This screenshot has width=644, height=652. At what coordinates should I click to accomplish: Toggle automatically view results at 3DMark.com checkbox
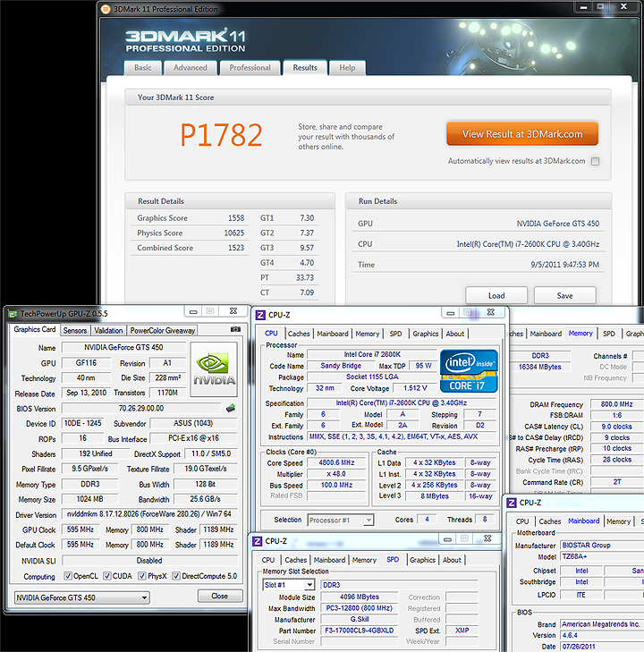tap(595, 161)
